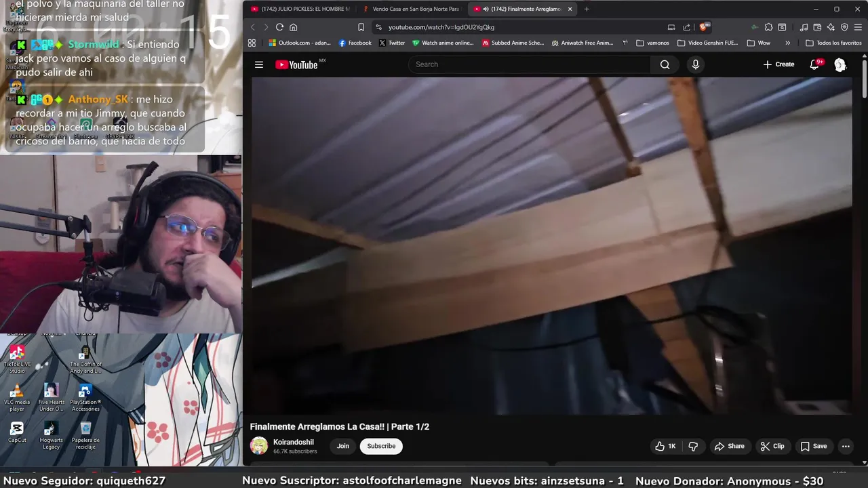Select the PlayStation Accessories desktop shortcut

pos(85,398)
